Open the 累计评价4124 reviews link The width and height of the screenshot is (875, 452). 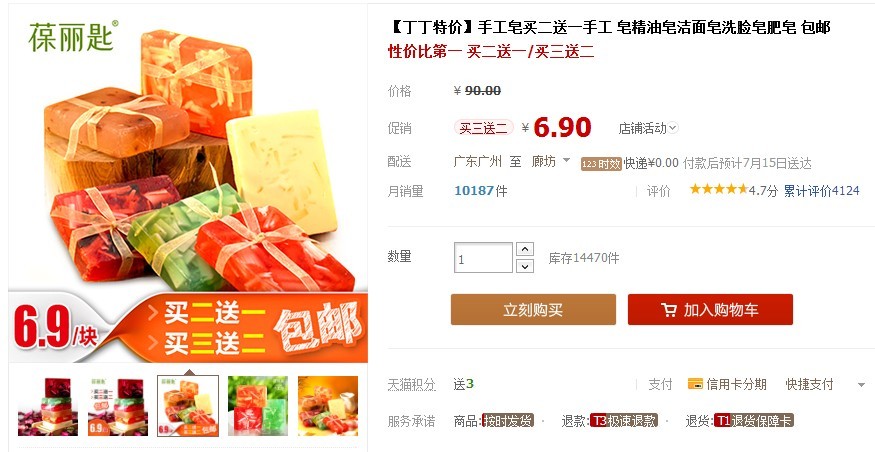click(821, 190)
